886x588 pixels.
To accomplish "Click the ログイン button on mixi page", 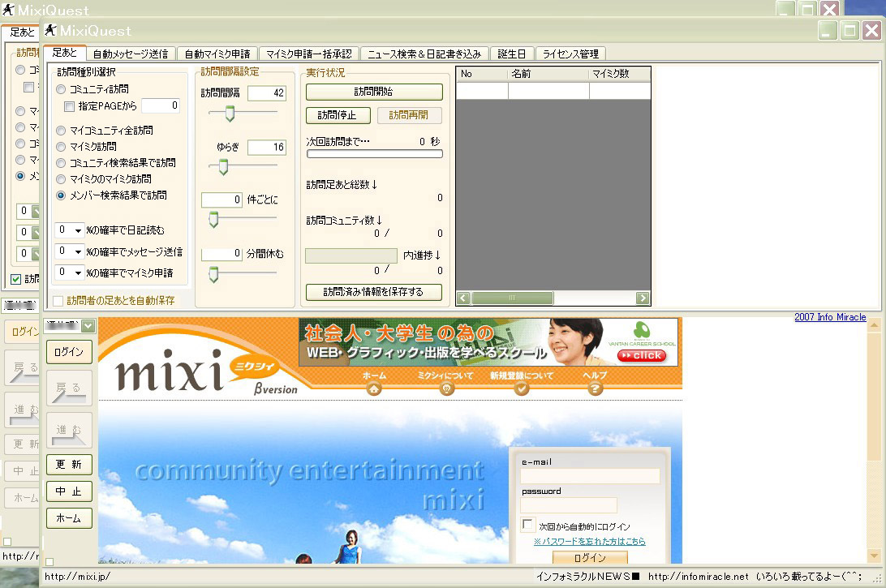I will click(x=590, y=557).
